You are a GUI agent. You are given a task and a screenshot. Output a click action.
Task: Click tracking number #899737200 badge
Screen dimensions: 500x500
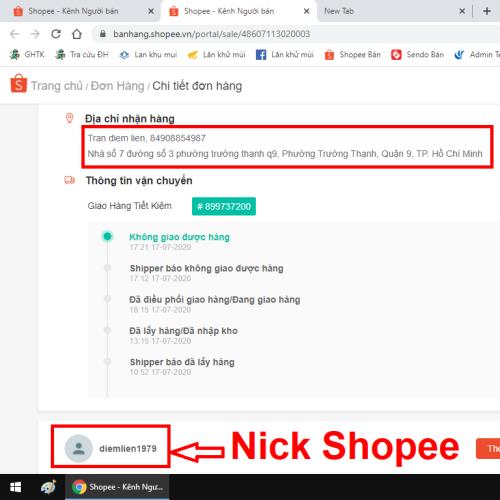pyautogui.click(x=224, y=206)
